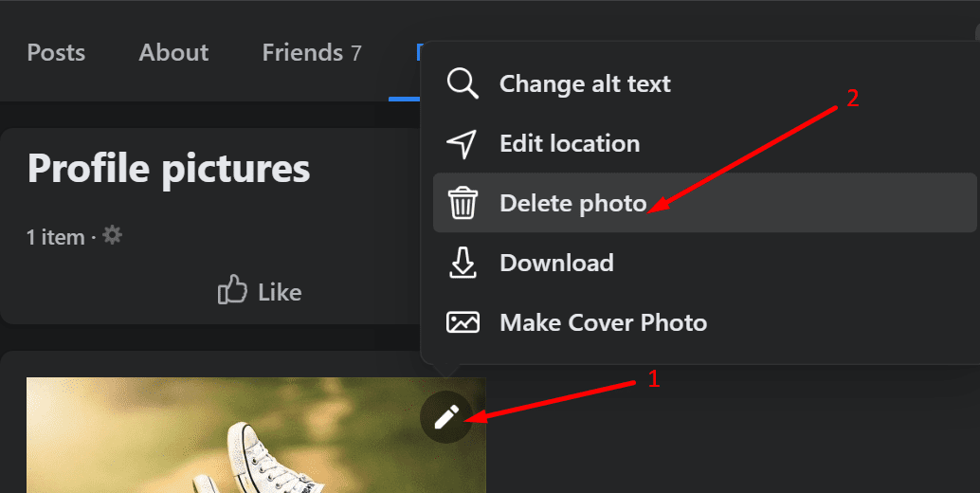Choose Download from the photo menu

pyautogui.click(x=704, y=263)
